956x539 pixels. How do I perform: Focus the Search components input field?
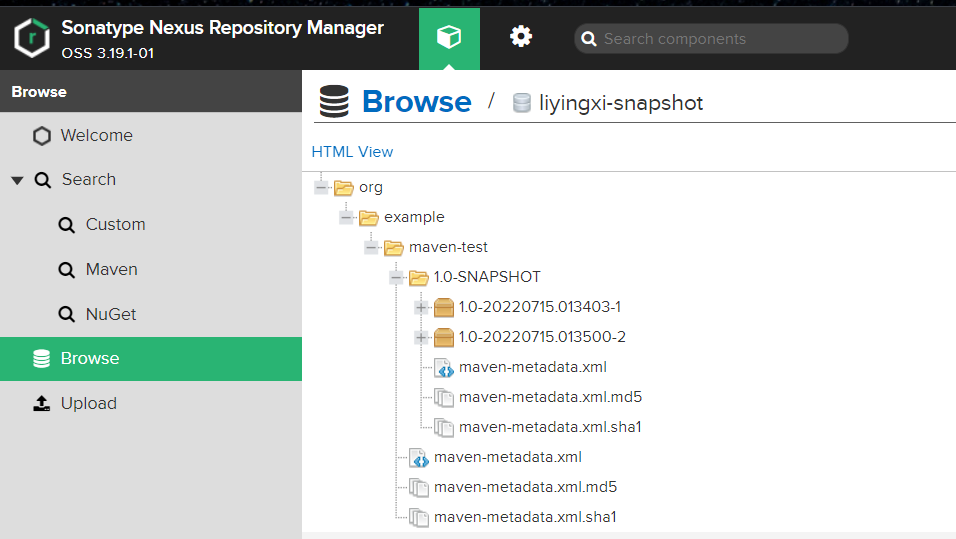point(711,39)
